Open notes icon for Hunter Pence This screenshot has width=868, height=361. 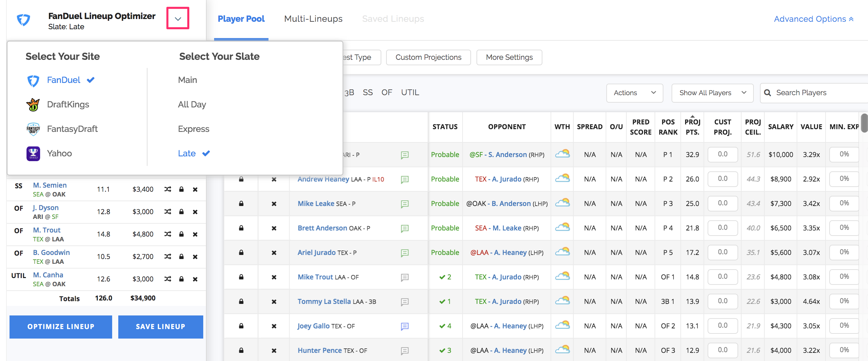[x=404, y=351]
